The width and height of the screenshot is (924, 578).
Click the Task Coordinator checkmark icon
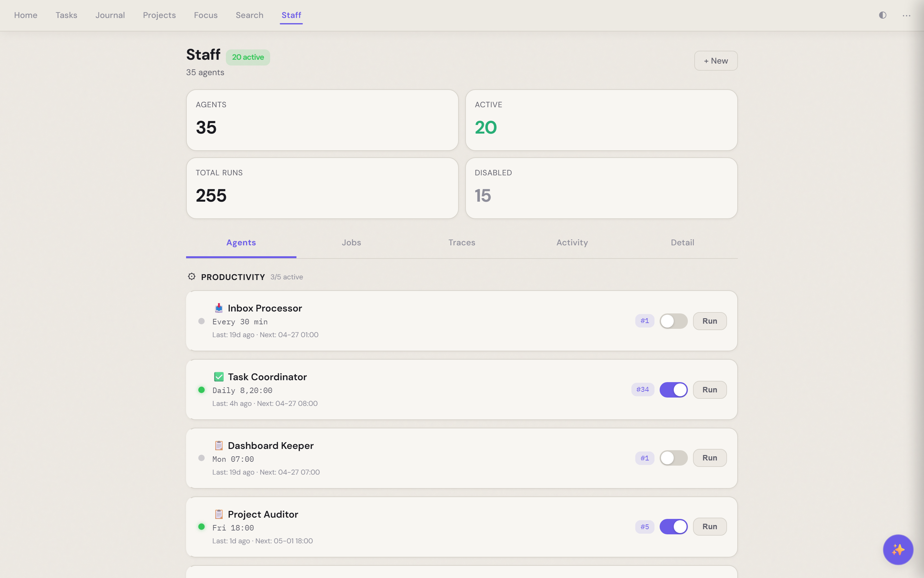pyautogui.click(x=219, y=377)
